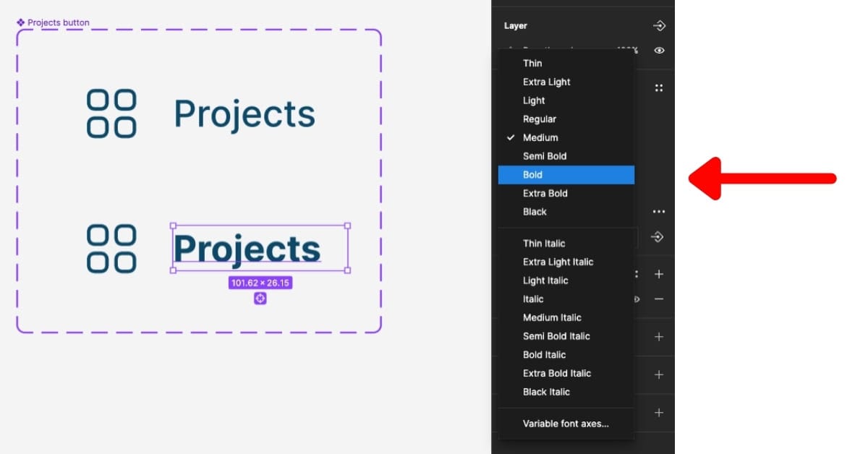Remove the item using the minus icon
868x454 pixels.
[x=659, y=299]
